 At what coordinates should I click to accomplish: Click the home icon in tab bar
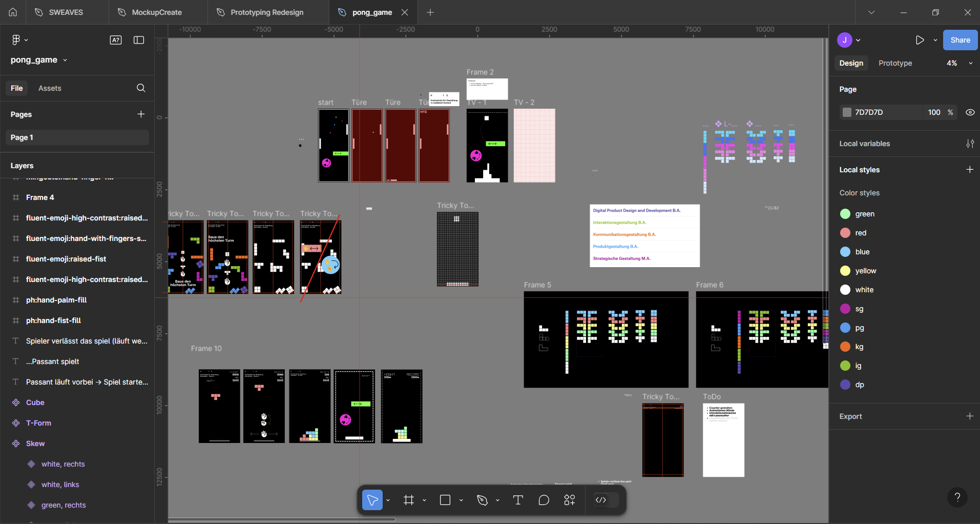[13, 12]
